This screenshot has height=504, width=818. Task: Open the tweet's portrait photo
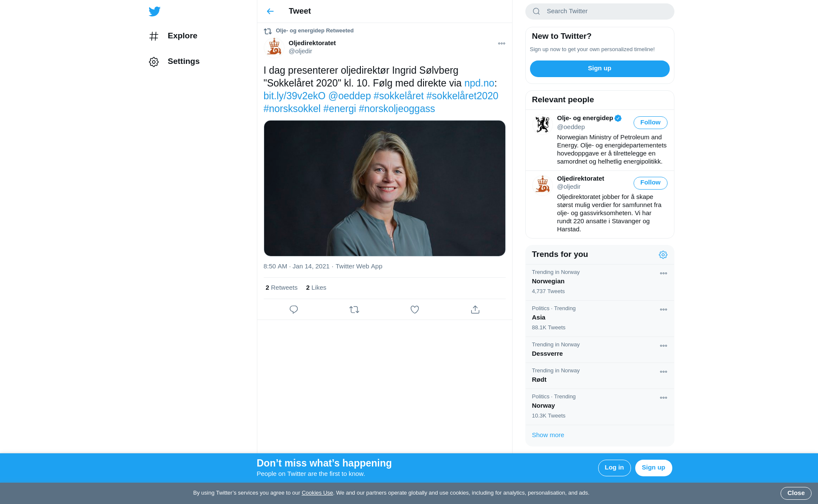[384, 188]
